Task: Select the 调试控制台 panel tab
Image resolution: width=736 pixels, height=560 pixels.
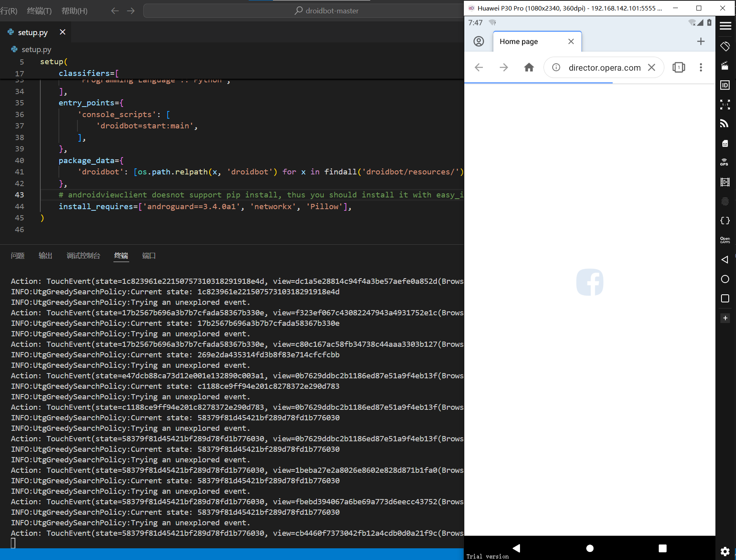Action: pyautogui.click(x=83, y=256)
